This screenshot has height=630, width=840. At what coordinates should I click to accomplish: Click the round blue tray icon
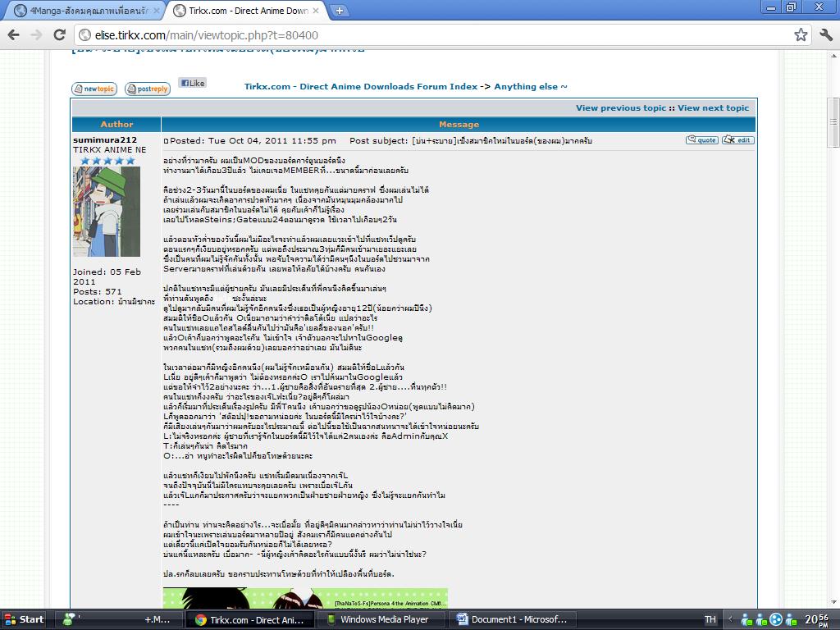(776, 620)
